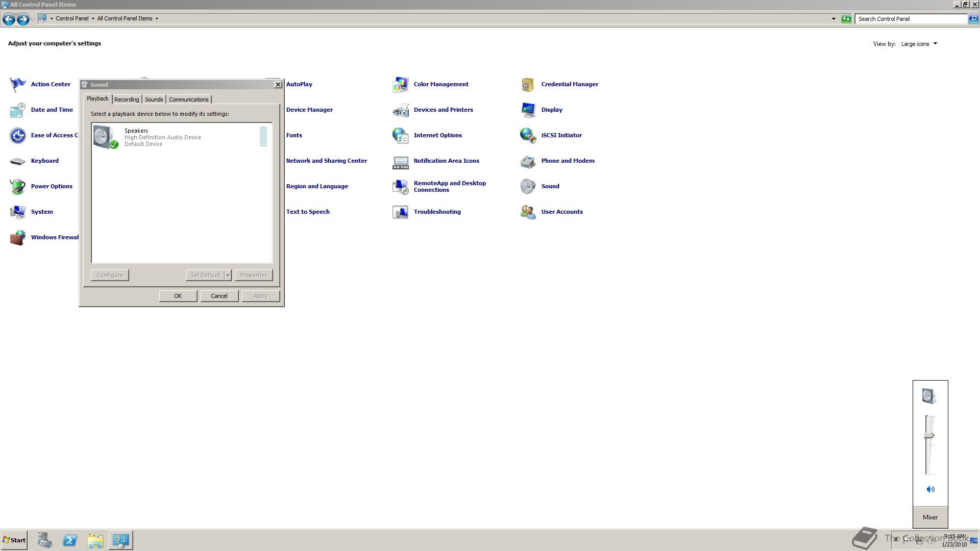The width and height of the screenshot is (980, 551).
Task: Switch to the Playback tab
Action: click(x=97, y=98)
